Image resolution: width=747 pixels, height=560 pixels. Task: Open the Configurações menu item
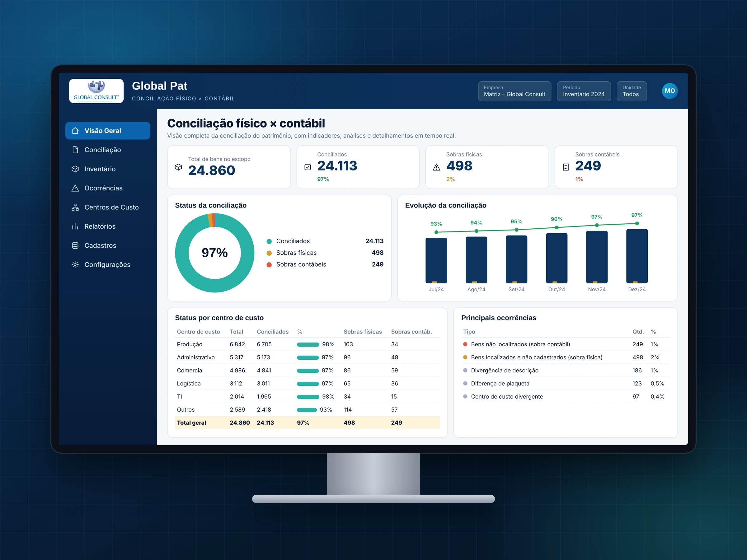tap(108, 265)
